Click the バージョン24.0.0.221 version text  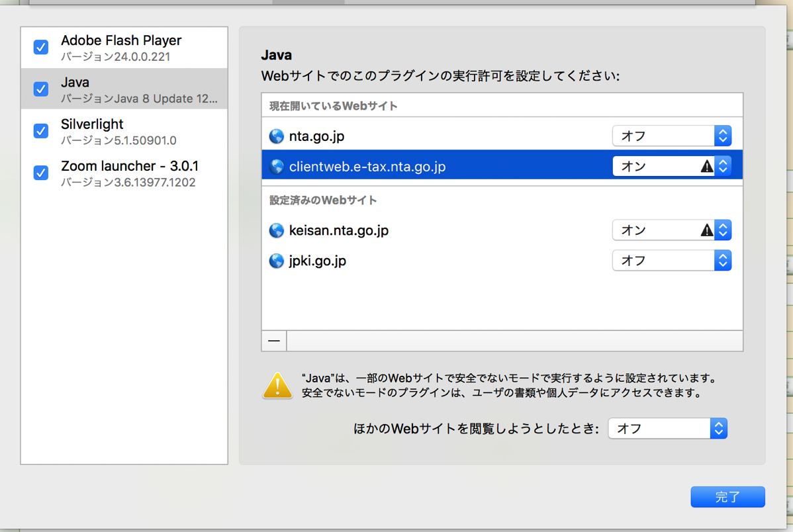tap(116, 57)
